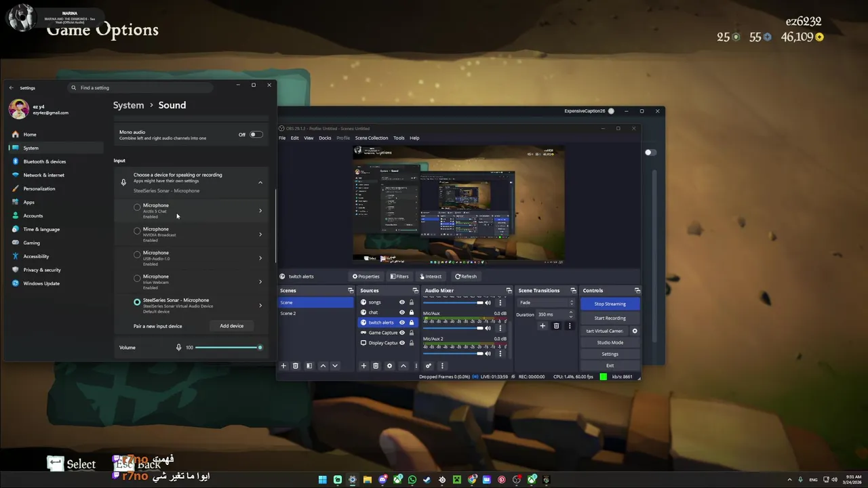Viewport: 868px width, 488px height.
Task: Open the File menu in OBS
Action: [282, 138]
